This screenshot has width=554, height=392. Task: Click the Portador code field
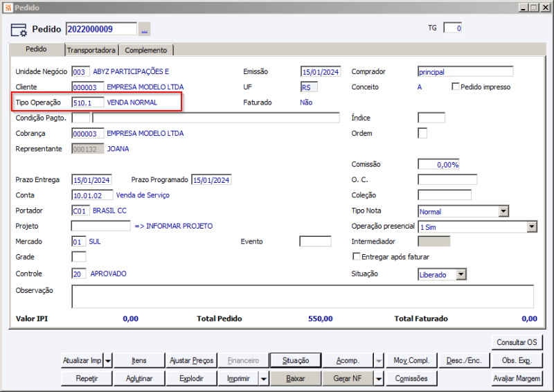point(80,211)
